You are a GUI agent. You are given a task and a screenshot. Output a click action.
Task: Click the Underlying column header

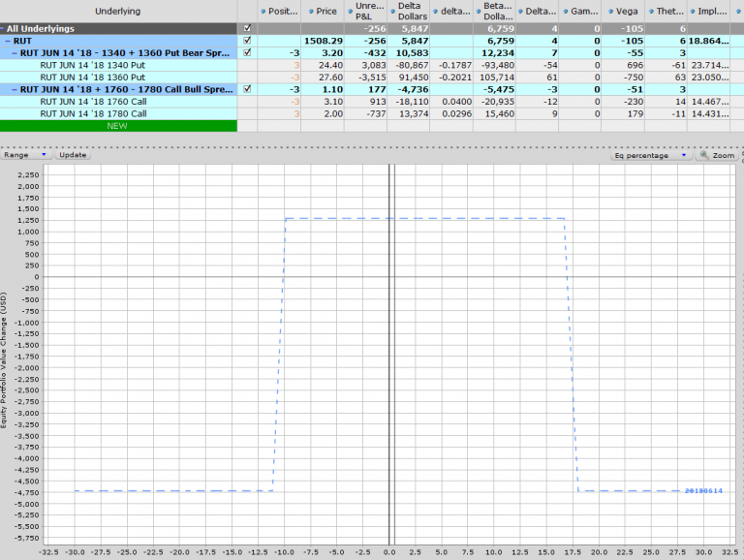tap(118, 11)
